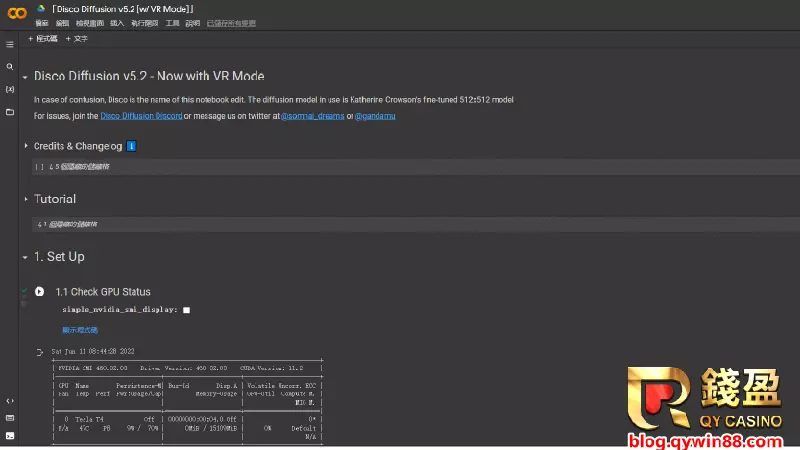The image size is (800, 450).
Task: Open the table of contents sidebar
Action: (x=10, y=44)
